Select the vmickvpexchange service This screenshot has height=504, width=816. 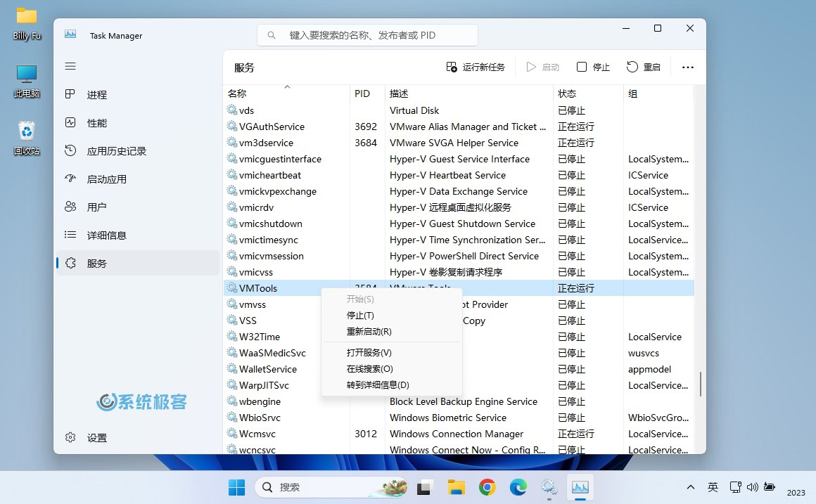click(x=459, y=191)
